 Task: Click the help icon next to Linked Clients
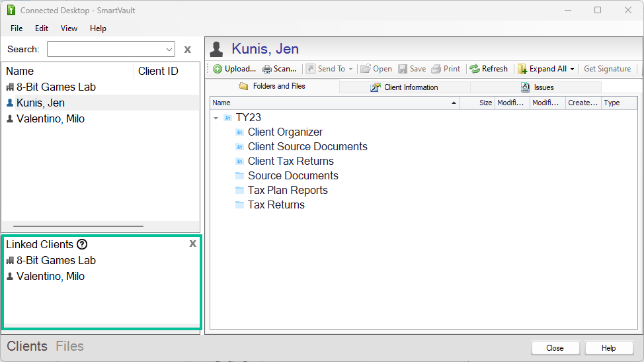point(82,244)
